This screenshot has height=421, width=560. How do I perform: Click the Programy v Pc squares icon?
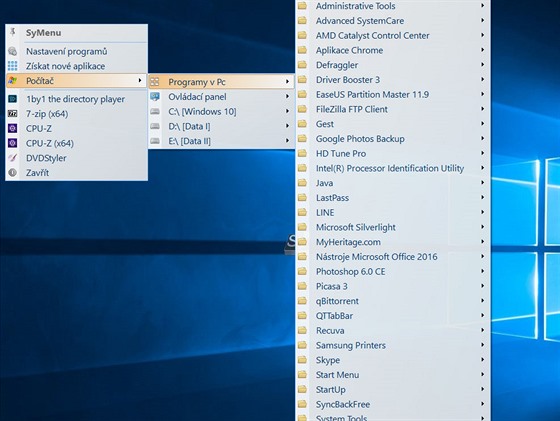pyautogui.click(x=155, y=82)
